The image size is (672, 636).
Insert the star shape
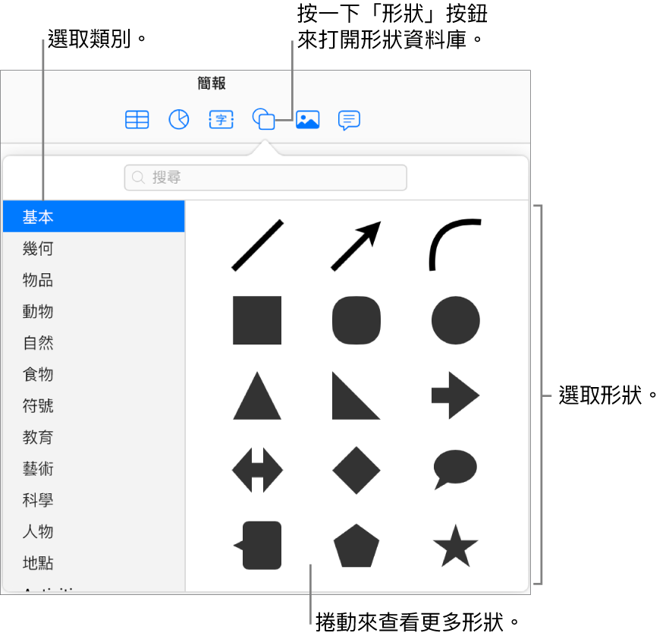pyautogui.click(x=456, y=546)
